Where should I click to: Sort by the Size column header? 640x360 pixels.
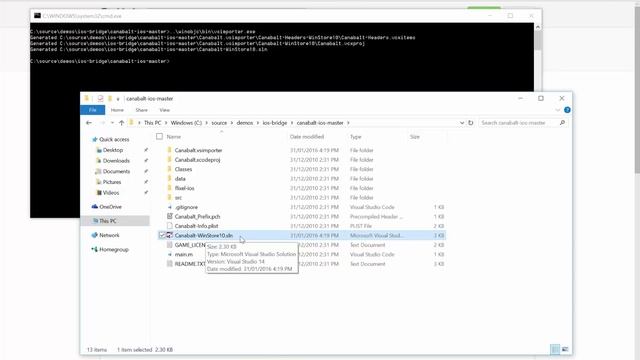(415, 137)
